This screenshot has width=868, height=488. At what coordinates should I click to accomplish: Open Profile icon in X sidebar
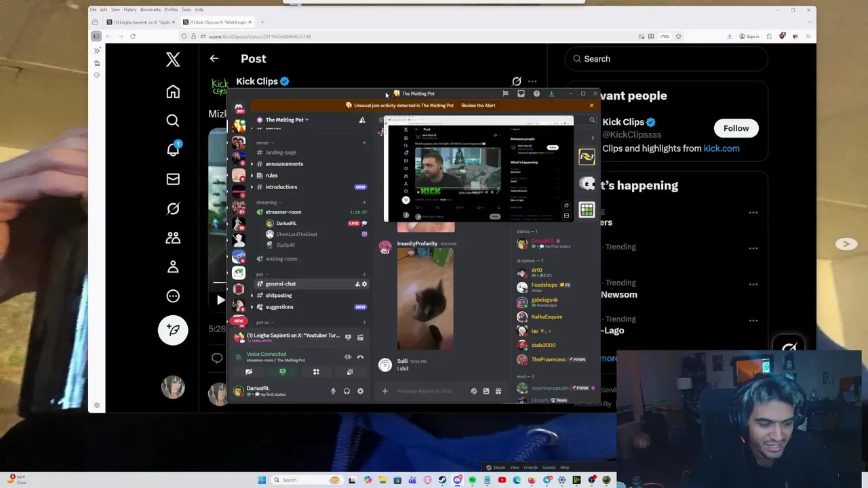coord(173,267)
